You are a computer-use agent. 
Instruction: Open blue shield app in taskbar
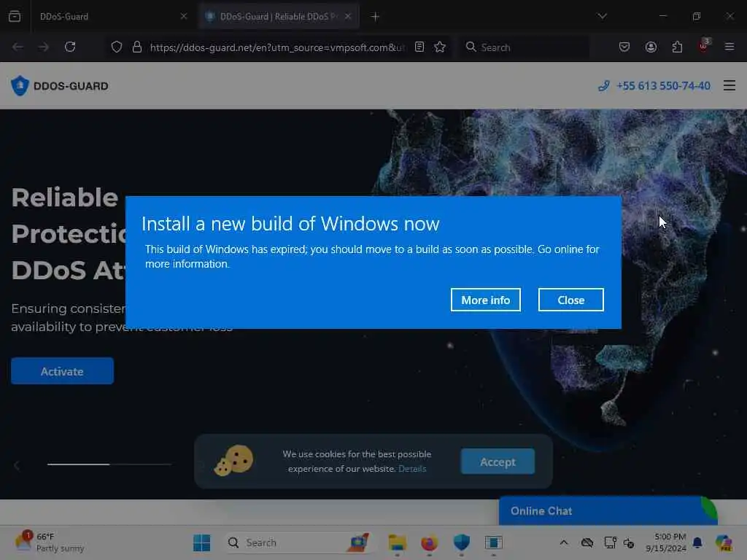pos(461,542)
